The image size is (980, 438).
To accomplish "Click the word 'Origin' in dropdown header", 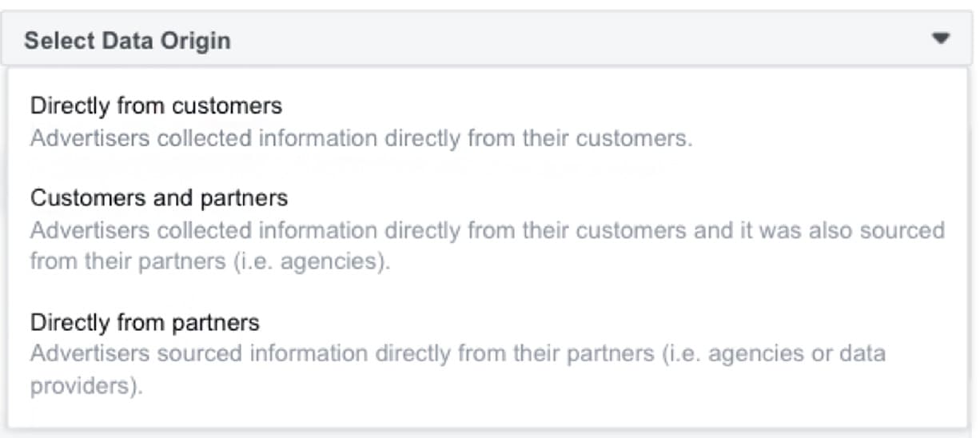I will 197,40.
